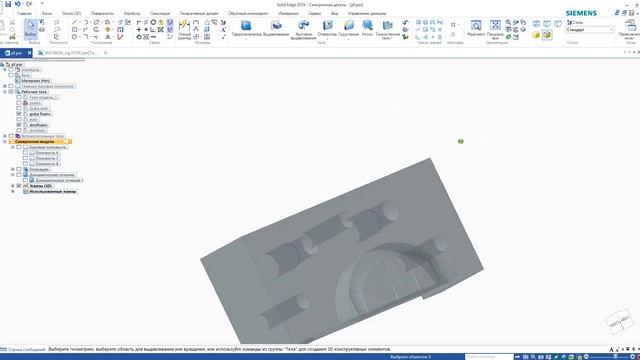Image resolution: width=640 pixels, height=360 pixels.
Task: Expand the Вспомогательные тела tree node
Action: click(x=5, y=136)
